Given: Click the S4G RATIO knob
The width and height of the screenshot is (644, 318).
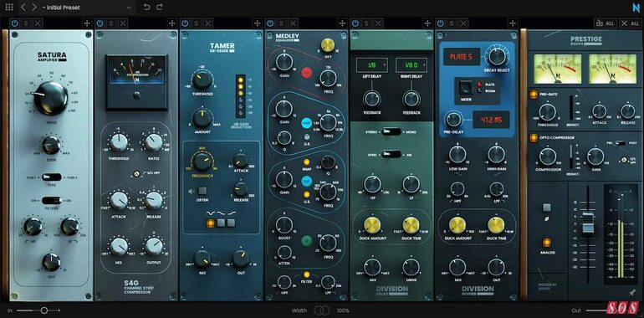Looking at the screenshot, I should (154, 142).
